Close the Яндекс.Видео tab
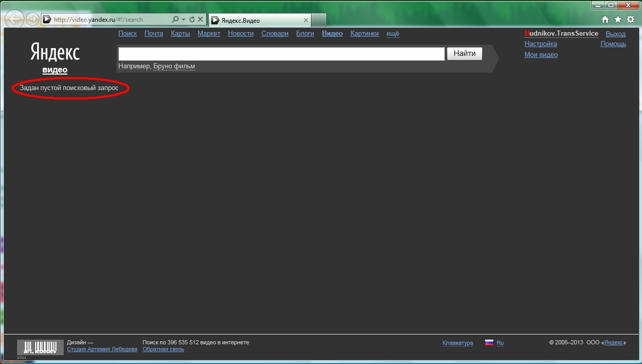The width and height of the screenshot is (642, 364). point(306,20)
